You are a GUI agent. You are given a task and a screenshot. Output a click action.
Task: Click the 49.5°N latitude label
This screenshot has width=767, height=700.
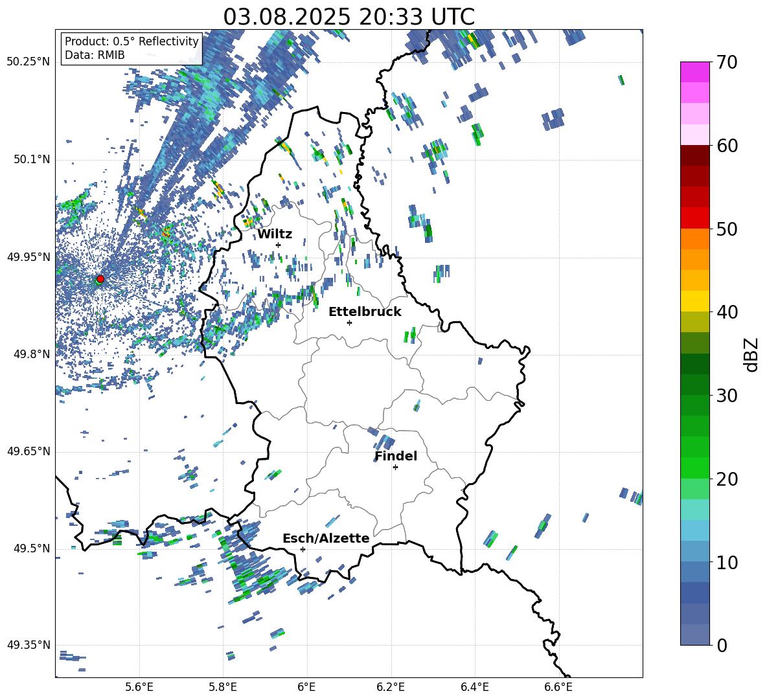tap(31, 548)
